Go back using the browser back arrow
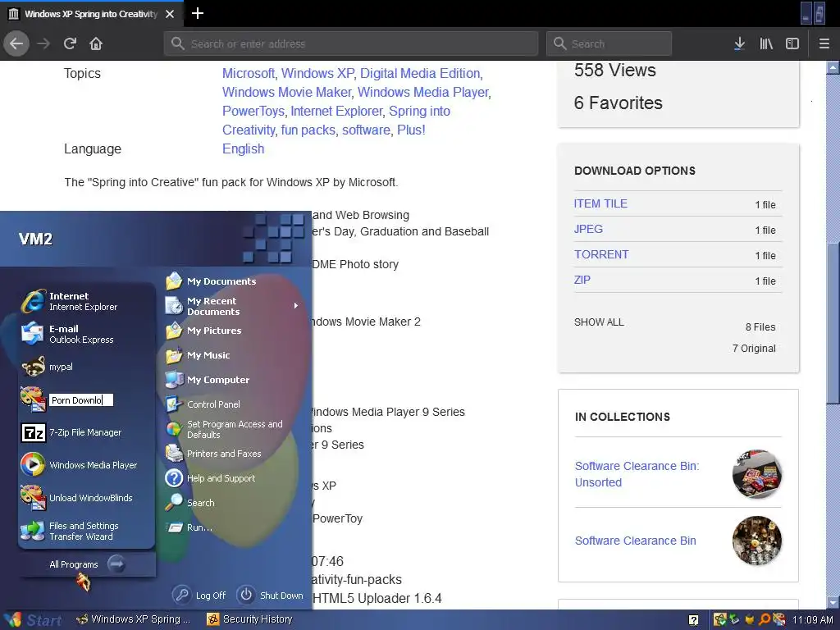The image size is (840, 630). (x=16, y=43)
